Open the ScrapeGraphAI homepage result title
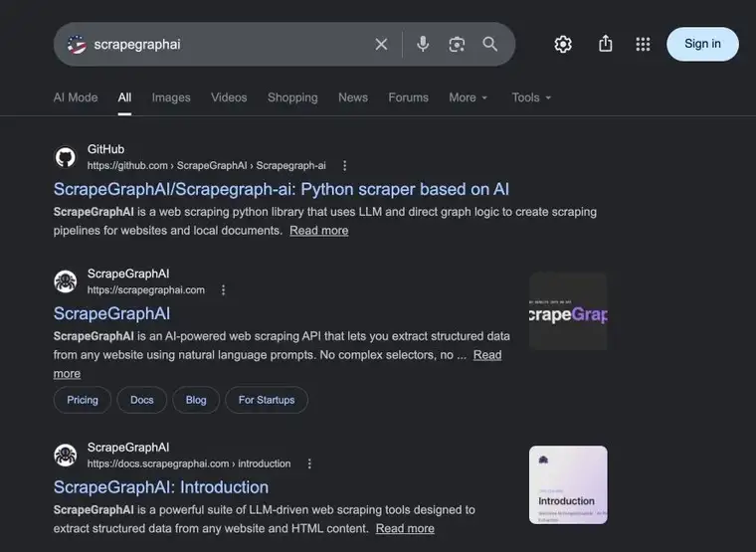The width and height of the screenshot is (756, 552). click(x=111, y=314)
